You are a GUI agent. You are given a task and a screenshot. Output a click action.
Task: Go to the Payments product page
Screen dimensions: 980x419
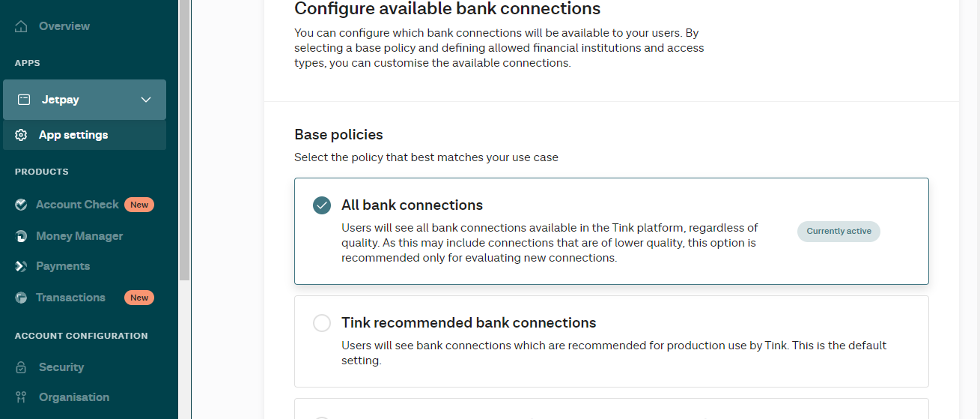coord(63,266)
